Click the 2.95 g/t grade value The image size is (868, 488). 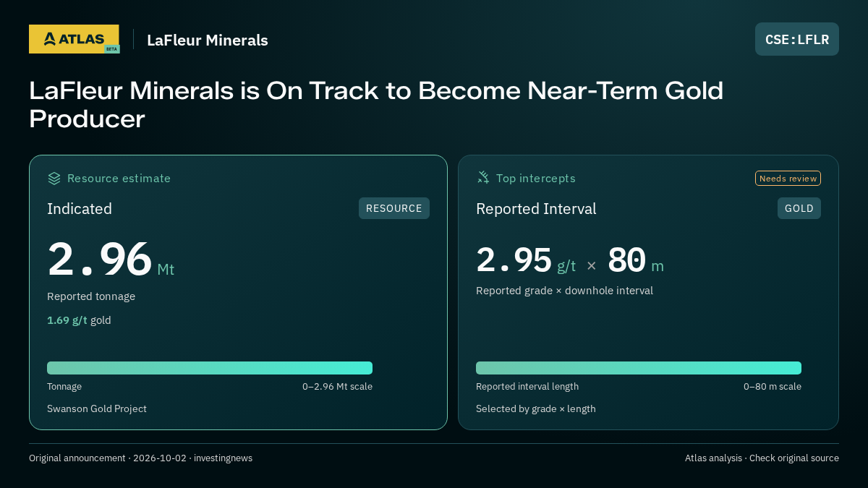click(526, 261)
